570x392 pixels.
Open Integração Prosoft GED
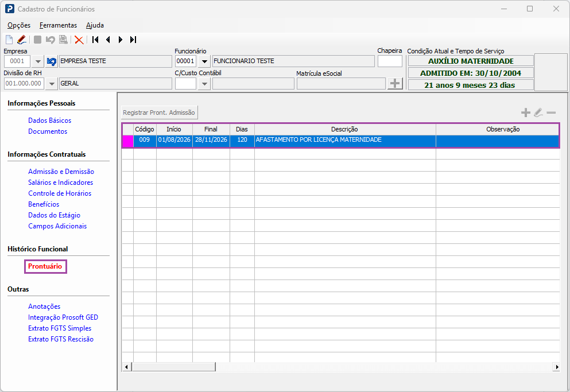63,317
